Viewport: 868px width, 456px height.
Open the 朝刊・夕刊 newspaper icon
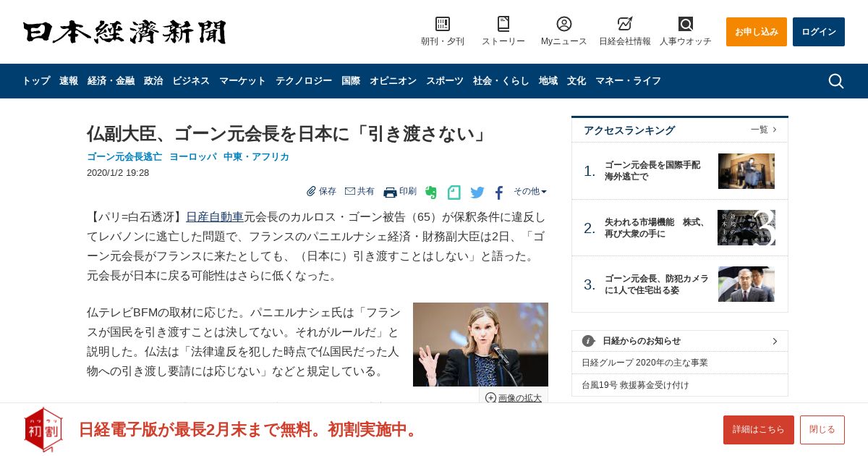pyautogui.click(x=443, y=24)
